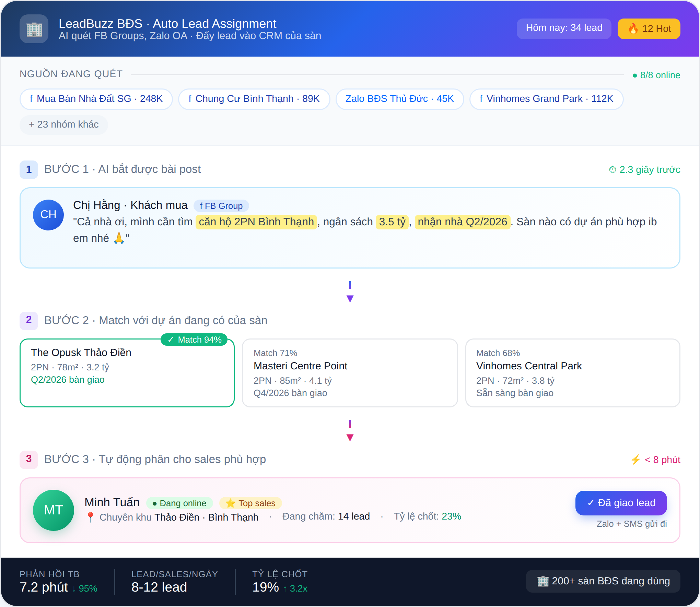Click the MT avatar of Minh Tuấn
700x607 pixels.
click(x=53, y=510)
